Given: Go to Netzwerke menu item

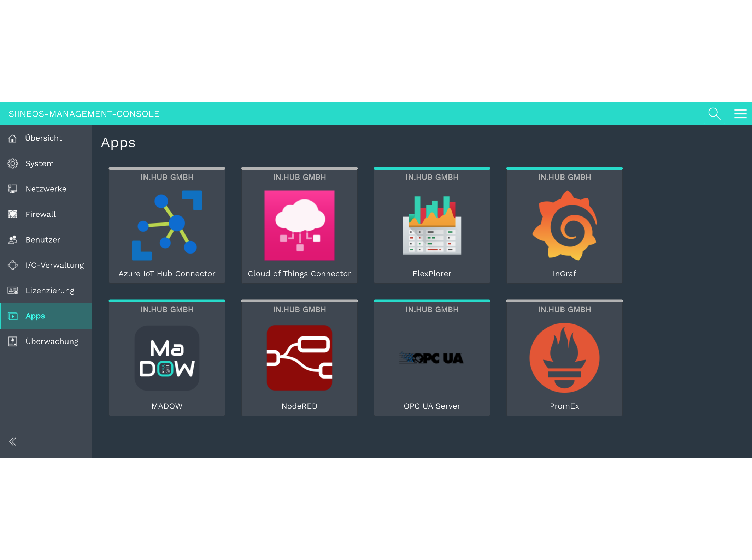Looking at the screenshot, I should (x=46, y=189).
